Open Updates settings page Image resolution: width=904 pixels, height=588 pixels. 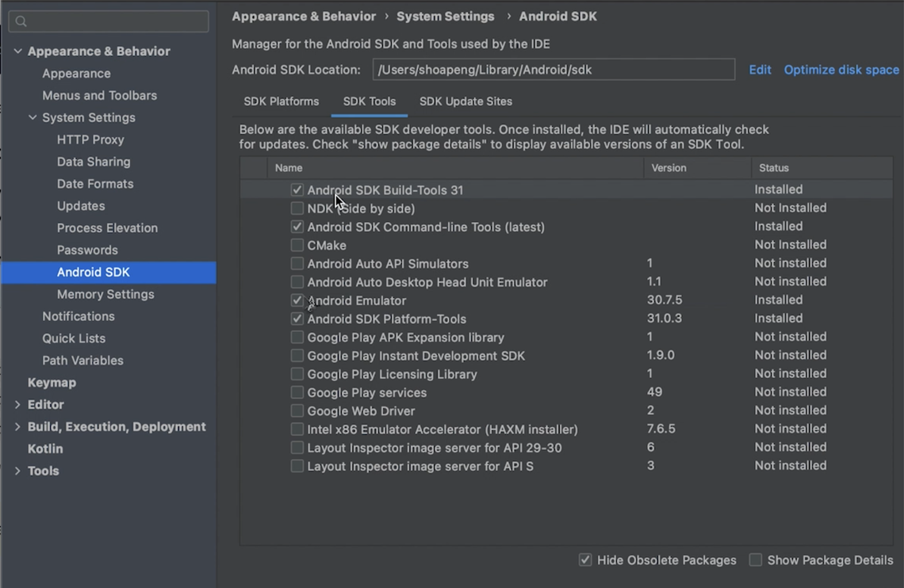(81, 206)
